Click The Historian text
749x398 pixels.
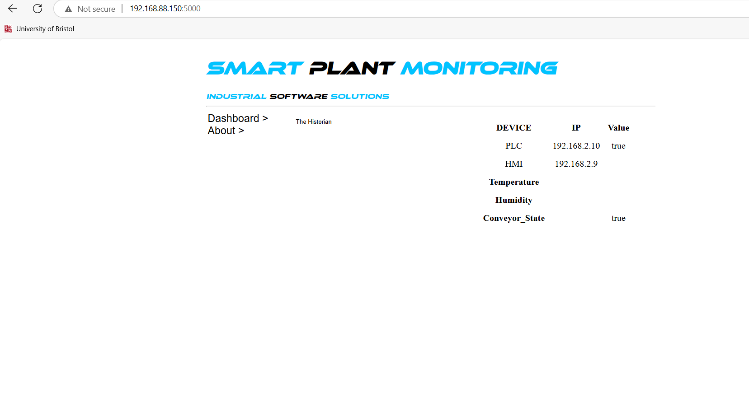tap(313, 122)
